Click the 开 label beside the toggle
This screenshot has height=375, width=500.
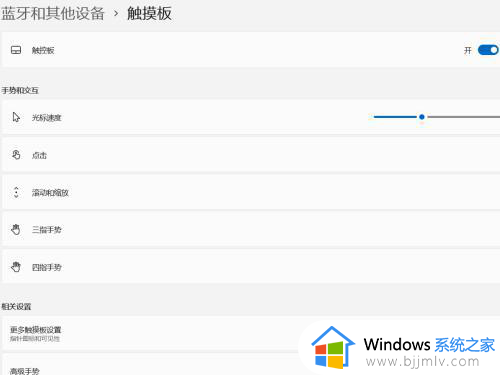click(x=468, y=50)
